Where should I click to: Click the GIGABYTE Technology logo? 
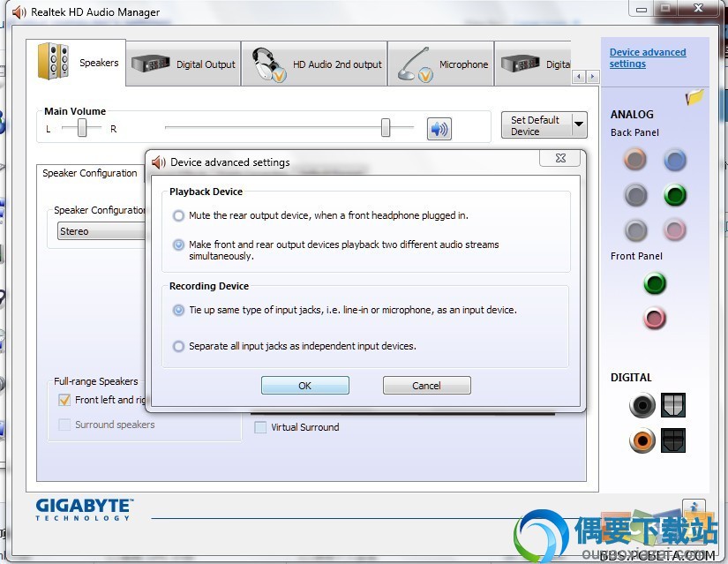pos(84,509)
